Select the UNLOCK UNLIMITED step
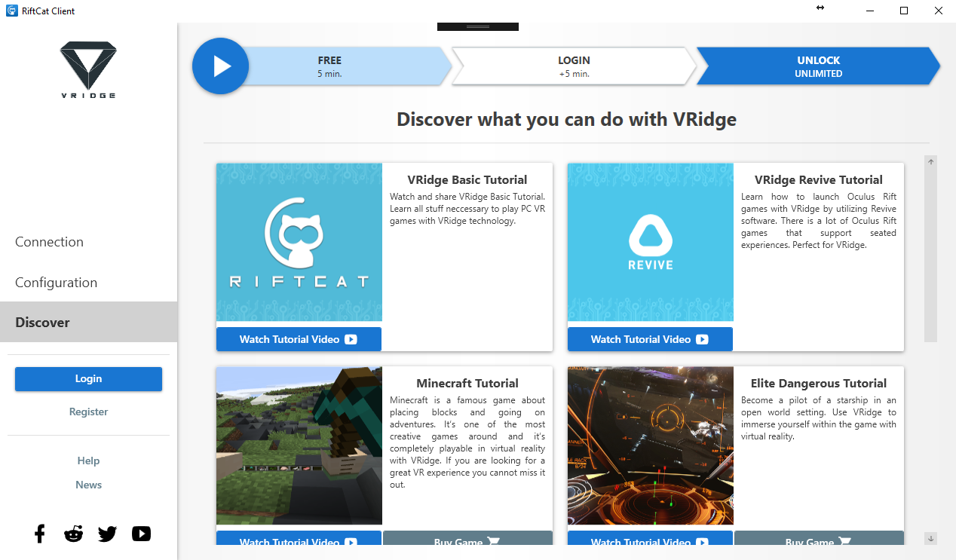The width and height of the screenshot is (956, 560). [818, 66]
